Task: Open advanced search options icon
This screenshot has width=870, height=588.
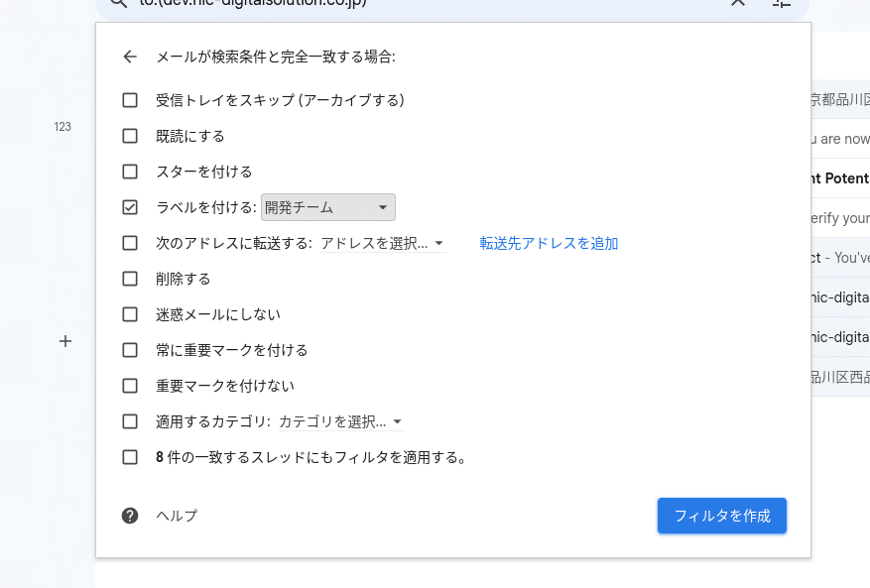Action: pyautogui.click(x=781, y=4)
